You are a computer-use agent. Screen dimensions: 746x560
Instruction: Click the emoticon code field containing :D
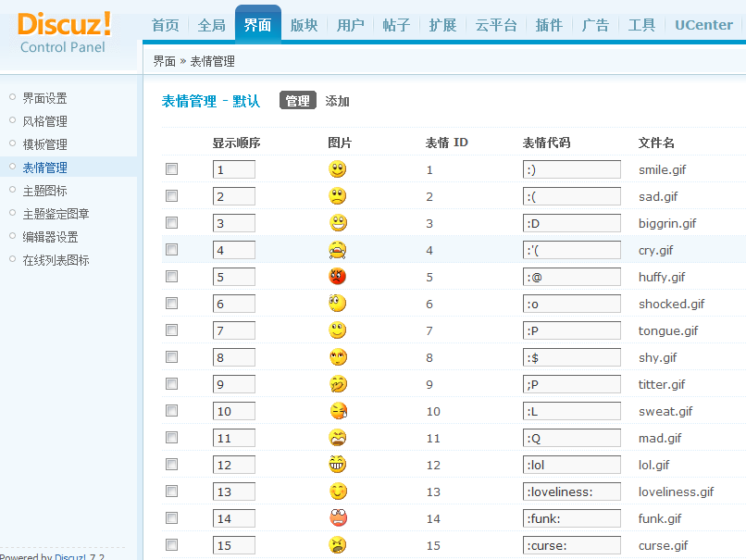point(572,223)
